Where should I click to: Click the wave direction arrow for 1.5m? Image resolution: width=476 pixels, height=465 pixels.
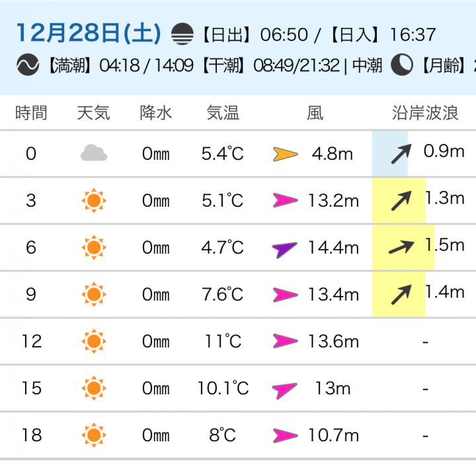(402, 247)
